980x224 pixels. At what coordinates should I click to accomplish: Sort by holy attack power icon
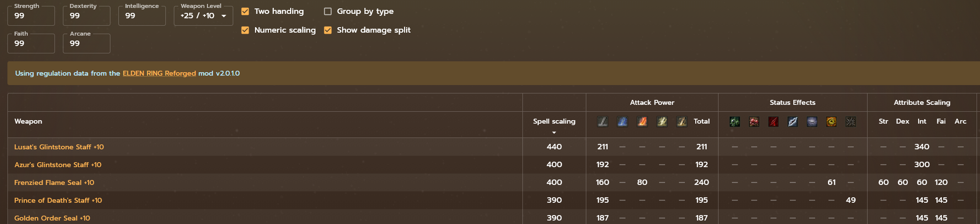click(681, 122)
